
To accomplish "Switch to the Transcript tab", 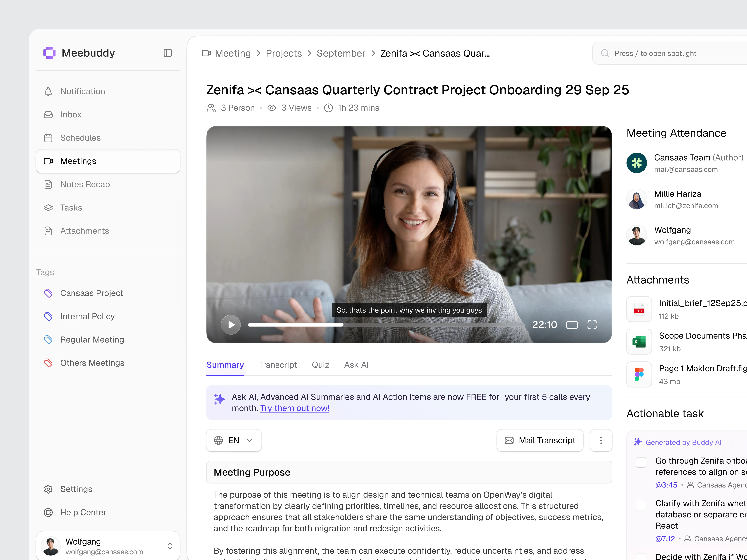I will (x=278, y=365).
